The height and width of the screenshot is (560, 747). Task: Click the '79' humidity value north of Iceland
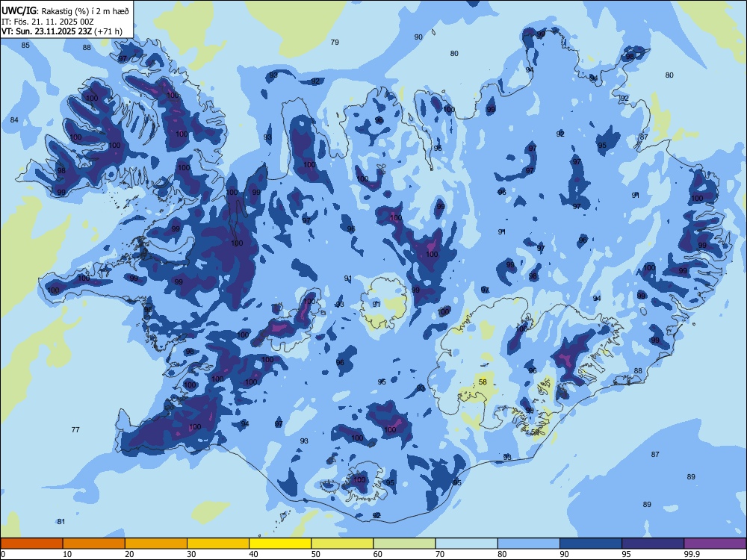(335, 43)
